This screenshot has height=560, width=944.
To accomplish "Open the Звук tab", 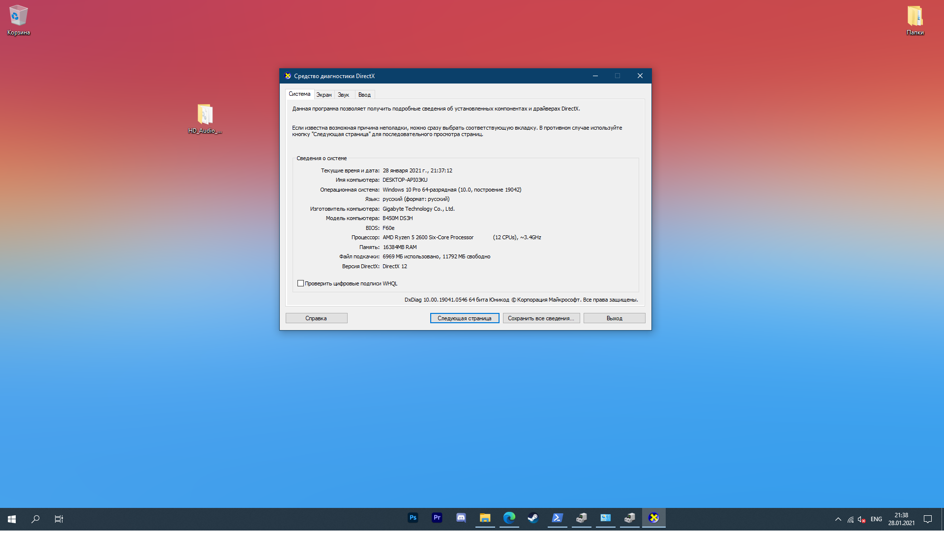I will pos(344,95).
